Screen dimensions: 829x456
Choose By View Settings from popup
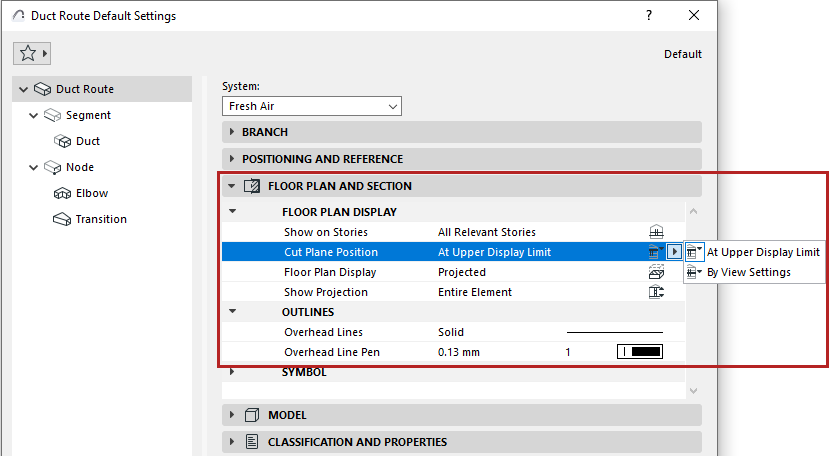tap(754, 272)
